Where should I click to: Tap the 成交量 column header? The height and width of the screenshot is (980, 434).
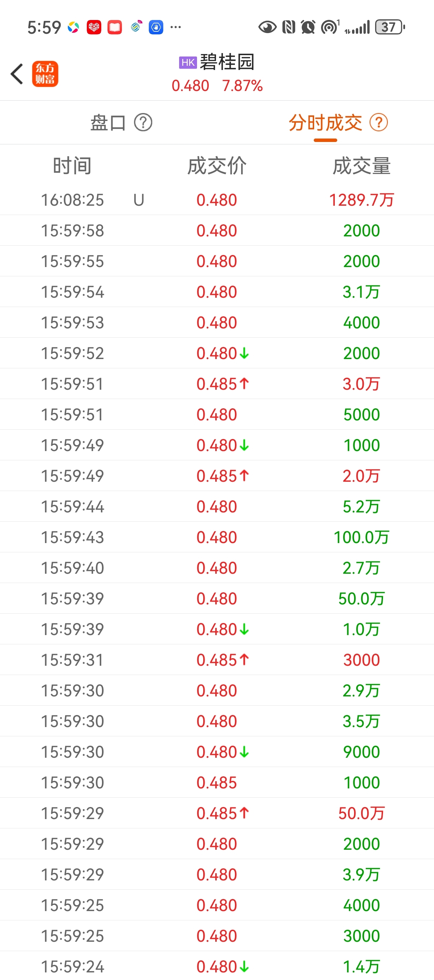click(x=361, y=166)
